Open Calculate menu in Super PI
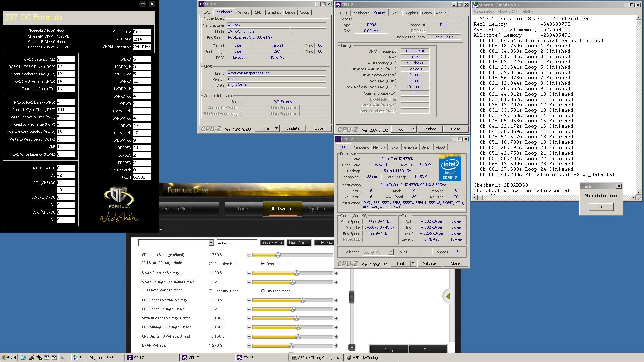Screen dimensions: 644x362 (483, 11)
